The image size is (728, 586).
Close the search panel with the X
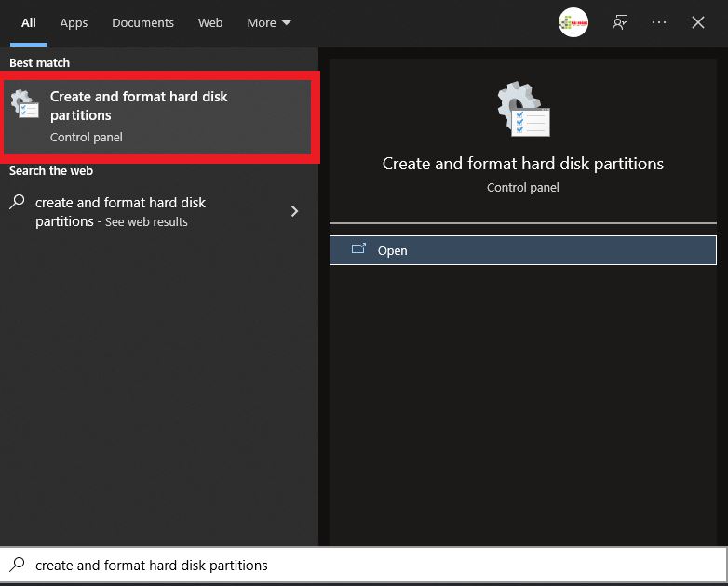tap(698, 23)
